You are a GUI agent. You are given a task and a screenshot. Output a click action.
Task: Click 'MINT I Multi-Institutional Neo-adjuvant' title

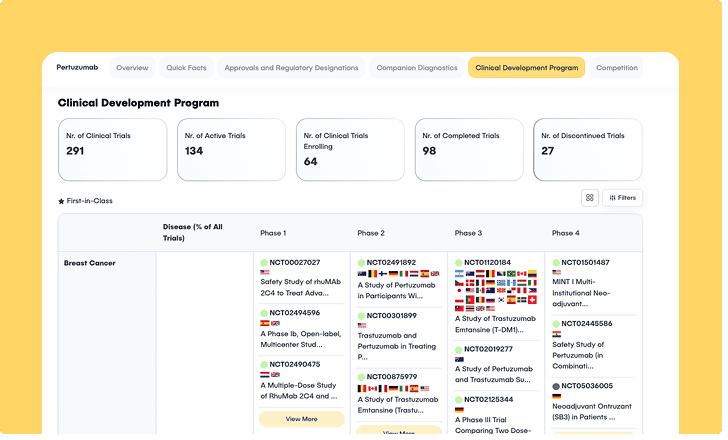tap(581, 293)
